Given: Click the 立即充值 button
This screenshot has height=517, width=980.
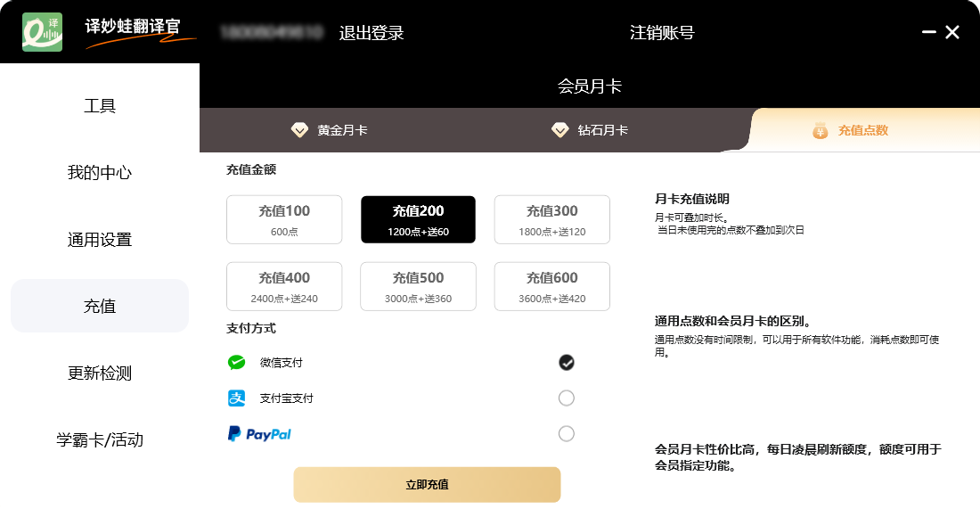Looking at the screenshot, I should point(427,485).
